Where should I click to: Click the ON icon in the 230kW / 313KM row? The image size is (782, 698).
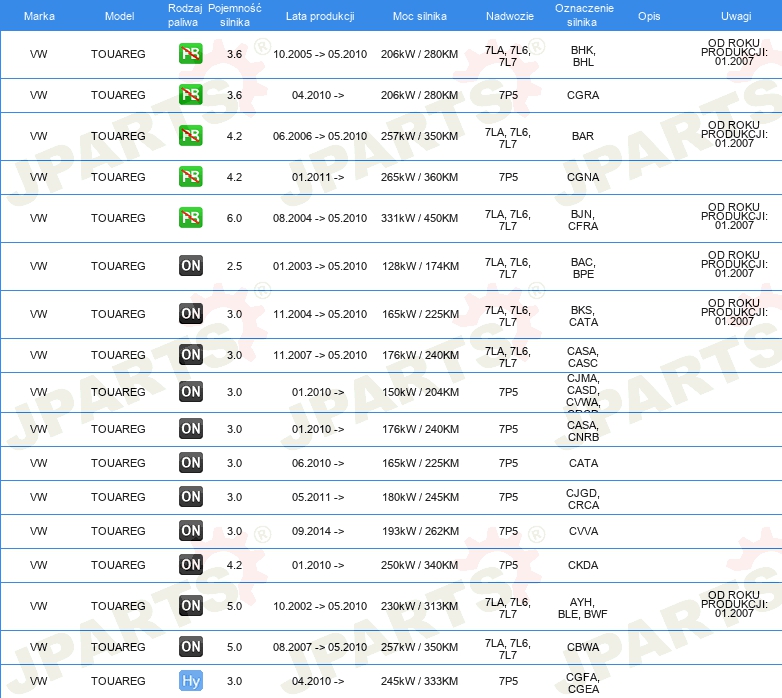pos(191,606)
